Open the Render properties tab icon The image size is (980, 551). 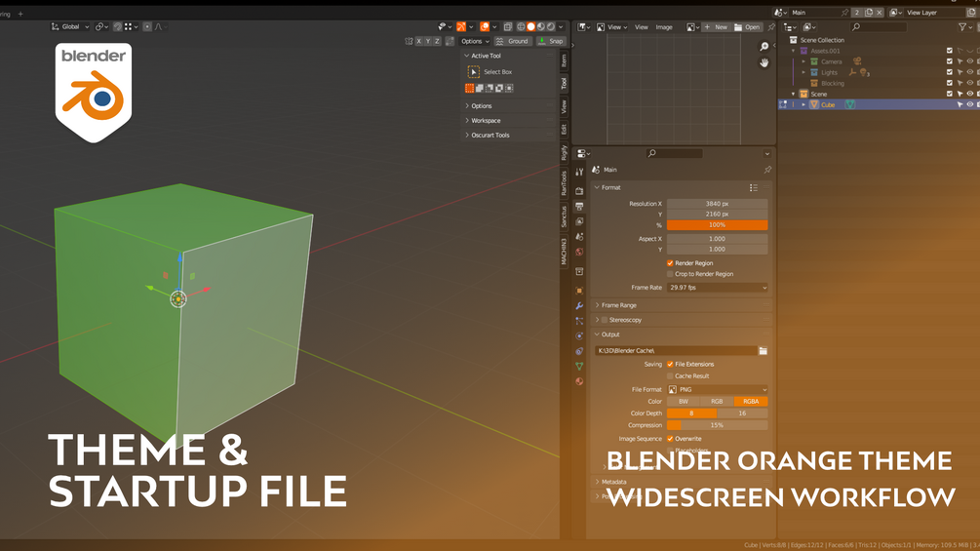pos(579,190)
